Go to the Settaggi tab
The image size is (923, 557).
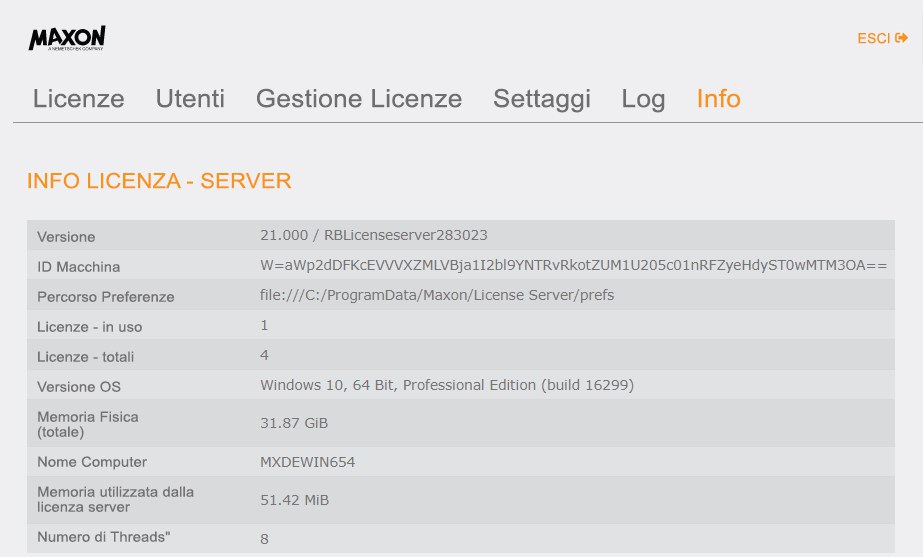point(542,98)
